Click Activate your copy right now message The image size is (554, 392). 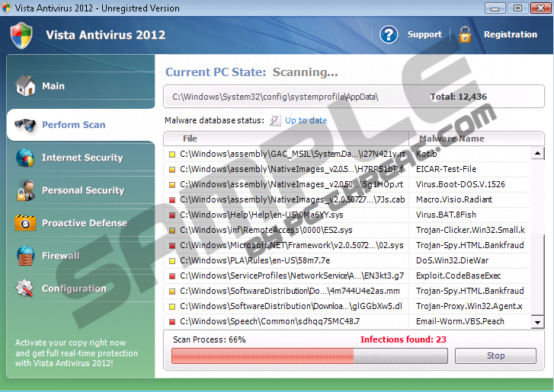pyautogui.click(x=76, y=353)
